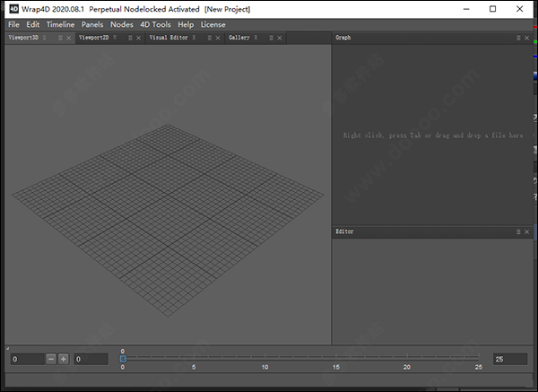Open the Timeline menu
Viewport: 538px width, 392px height.
click(x=60, y=25)
